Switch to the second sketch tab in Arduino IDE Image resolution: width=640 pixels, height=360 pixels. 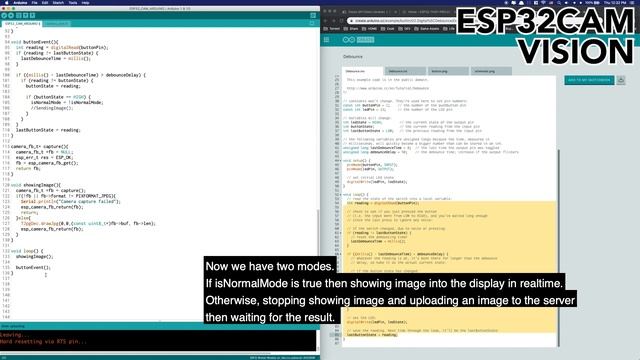(57, 24)
